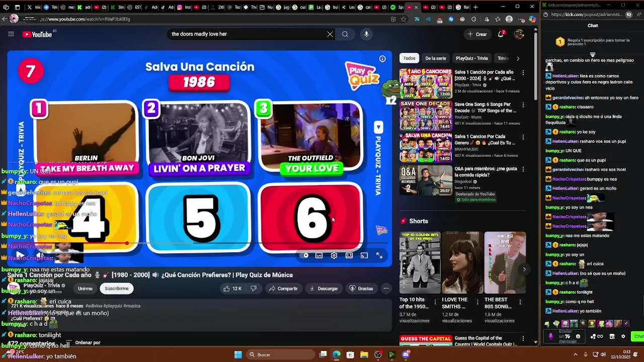Switch player to theater mode
The image size is (644, 362).
point(349,255)
